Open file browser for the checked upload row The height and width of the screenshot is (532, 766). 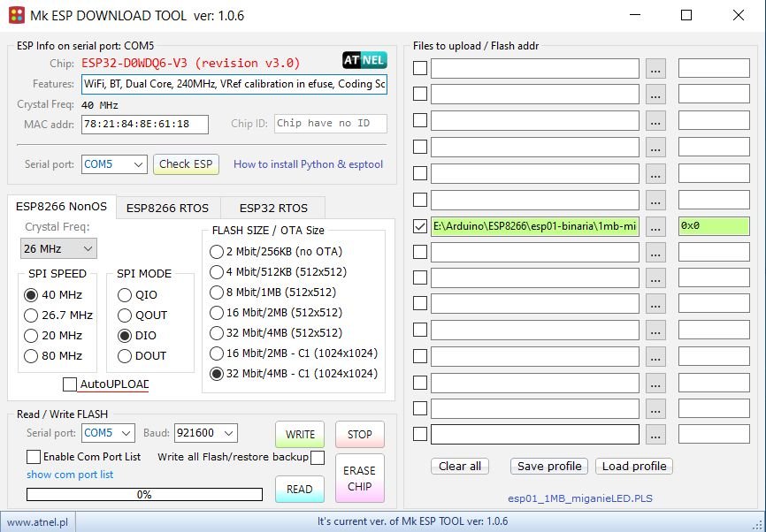coord(655,226)
